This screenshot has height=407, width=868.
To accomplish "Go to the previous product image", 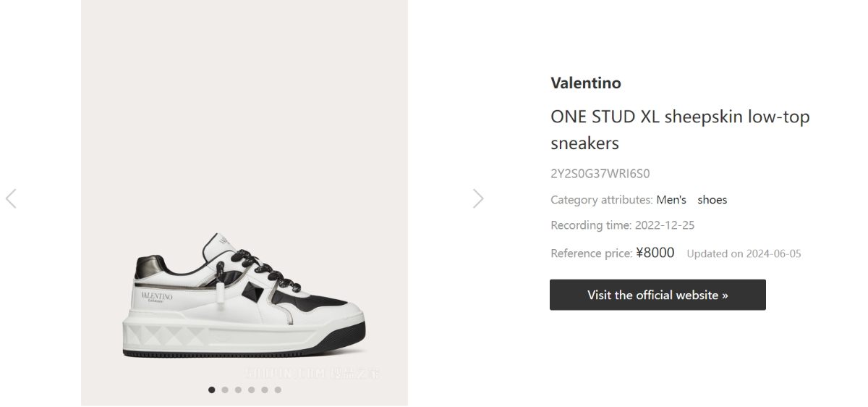I will pyautogui.click(x=11, y=198).
